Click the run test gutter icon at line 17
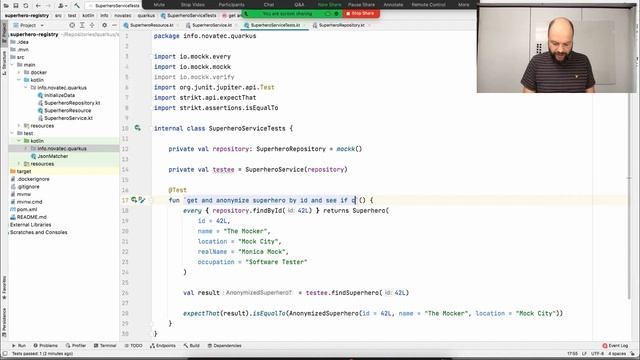This screenshot has height=360, width=640. [134, 200]
